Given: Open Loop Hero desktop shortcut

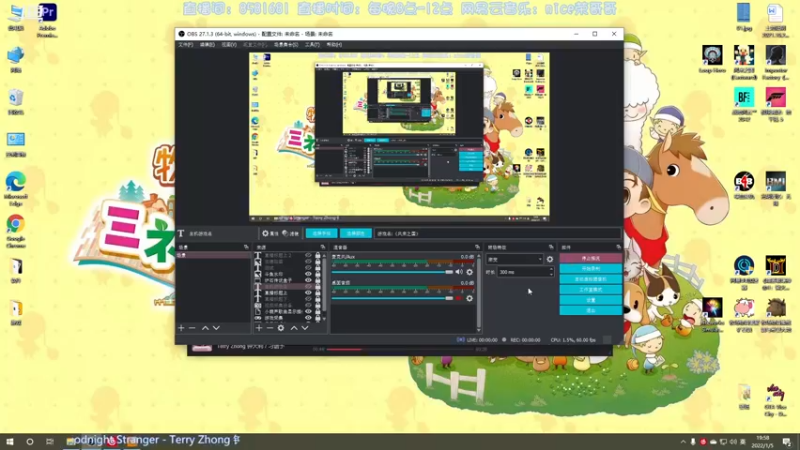Looking at the screenshot, I should [x=712, y=59].
